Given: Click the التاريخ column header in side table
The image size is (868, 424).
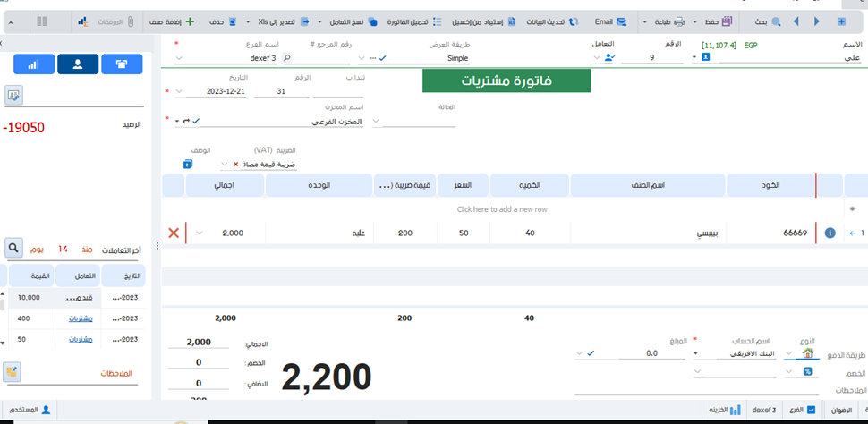Looking at the screenshot, I should tap(123, 276).
